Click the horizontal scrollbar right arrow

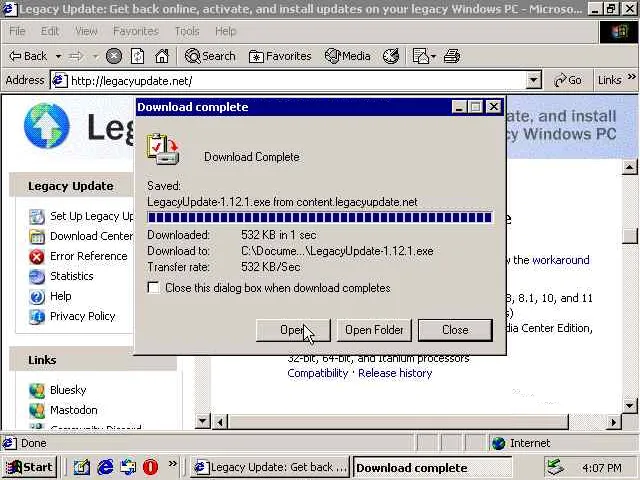click(x=613, y=422)
